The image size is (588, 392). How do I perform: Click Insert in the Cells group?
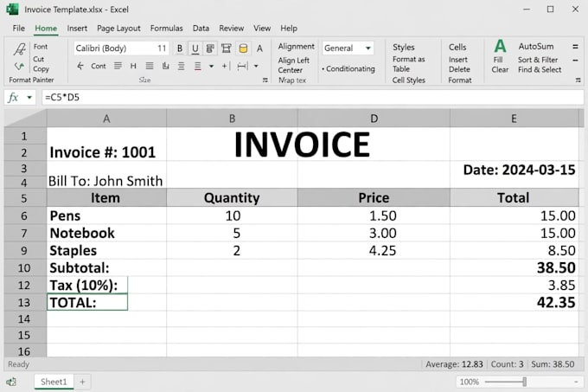458,60
